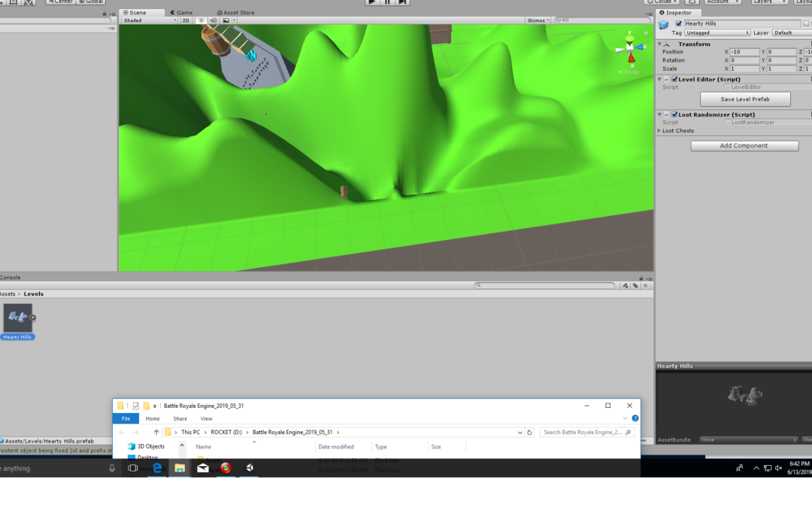Expand the Loot Chests array
The image size is (812, 508).
pos(659,131)
